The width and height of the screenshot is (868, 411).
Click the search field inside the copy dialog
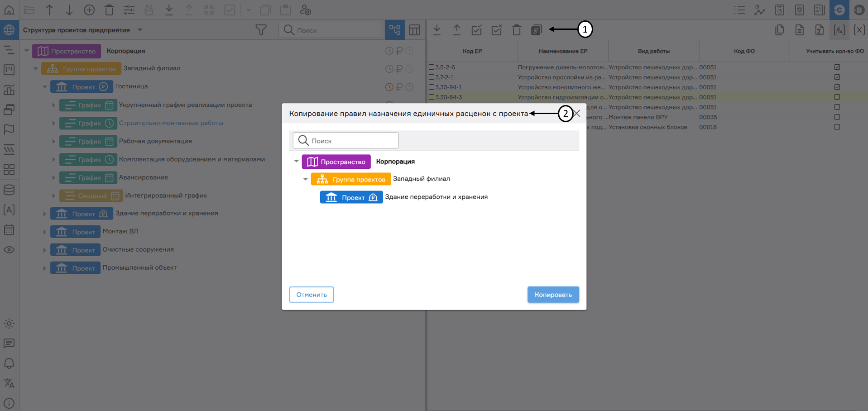coord(345,140)
